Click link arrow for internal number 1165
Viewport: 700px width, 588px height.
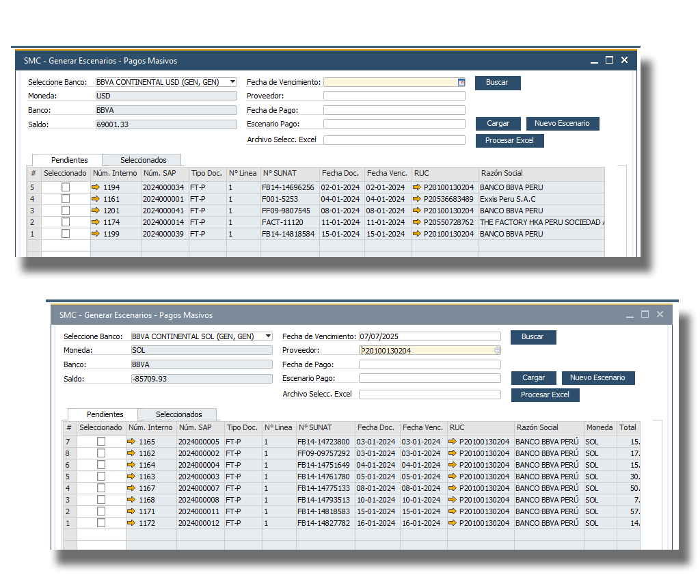tap(131, 442)
